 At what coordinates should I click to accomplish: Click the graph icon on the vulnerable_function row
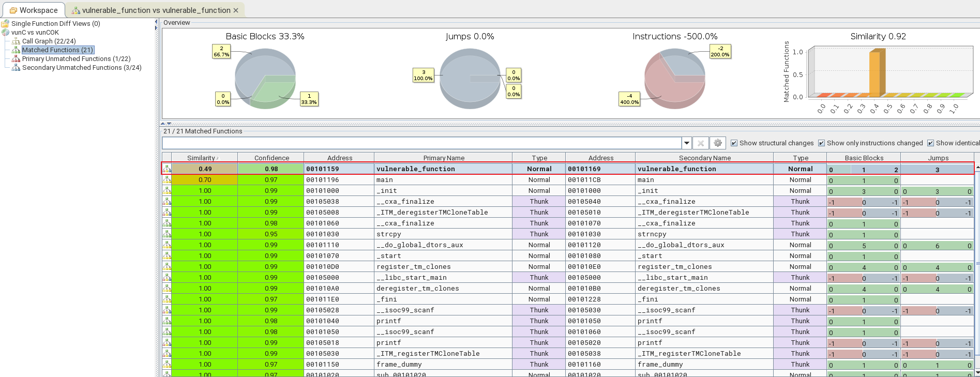pyautogui.click(x=167, y=169)
